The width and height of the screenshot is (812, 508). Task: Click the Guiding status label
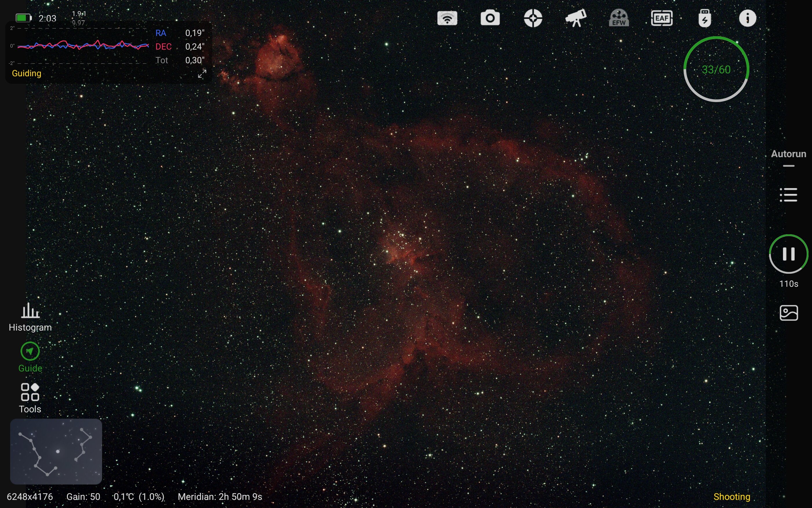27,73
